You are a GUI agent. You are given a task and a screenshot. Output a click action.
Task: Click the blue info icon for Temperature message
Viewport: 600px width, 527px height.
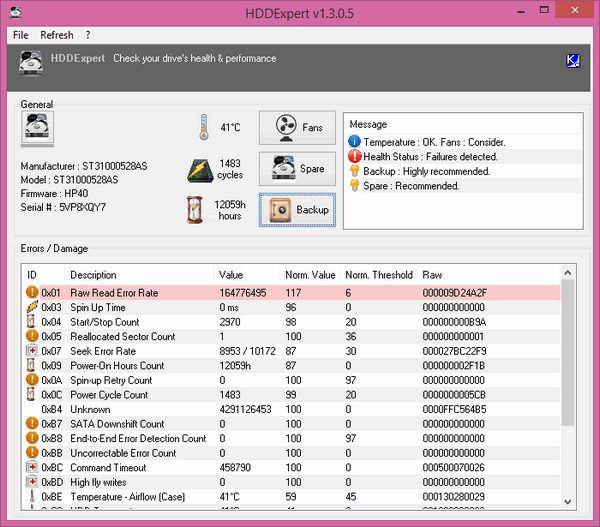click(354, 142)
